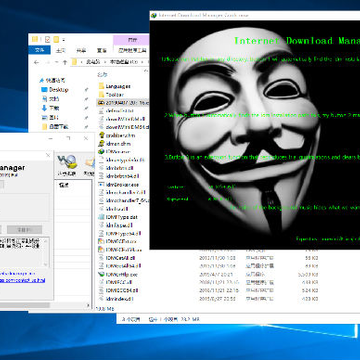Screen dimensions: 360x360
Task: Click the Properties checkmark icon in Explorer's title bar
Action: point(47,40)
